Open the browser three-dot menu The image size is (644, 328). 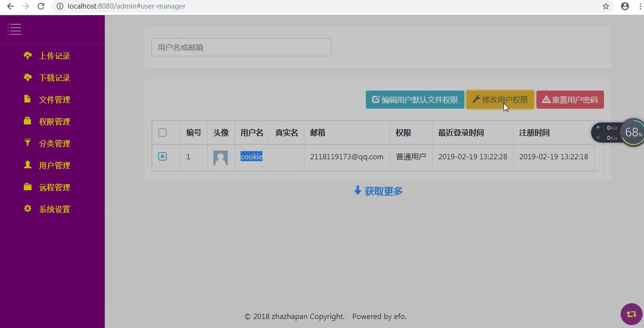click(639, 6)
